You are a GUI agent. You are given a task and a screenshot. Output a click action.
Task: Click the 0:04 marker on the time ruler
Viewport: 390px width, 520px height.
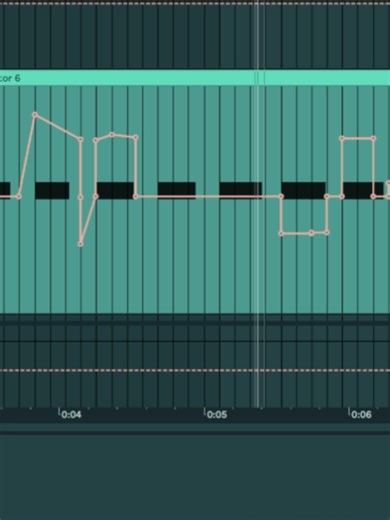coord(71,414)
